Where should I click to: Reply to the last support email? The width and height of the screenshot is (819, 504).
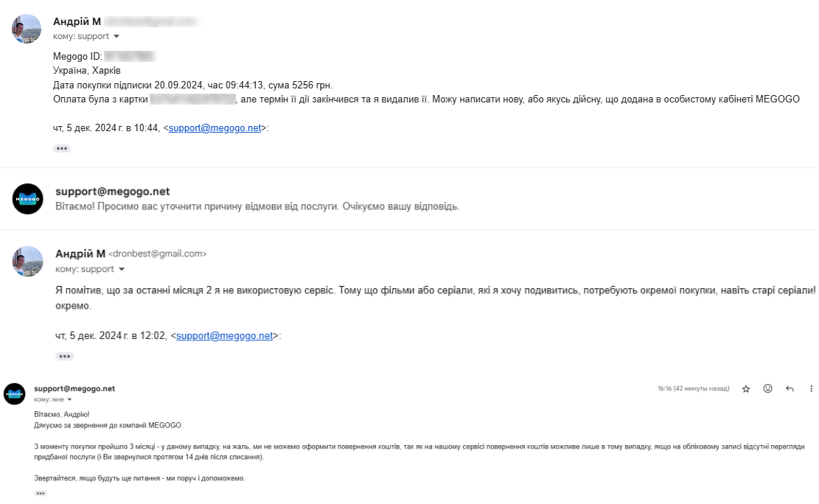click(x=790, y=388)
